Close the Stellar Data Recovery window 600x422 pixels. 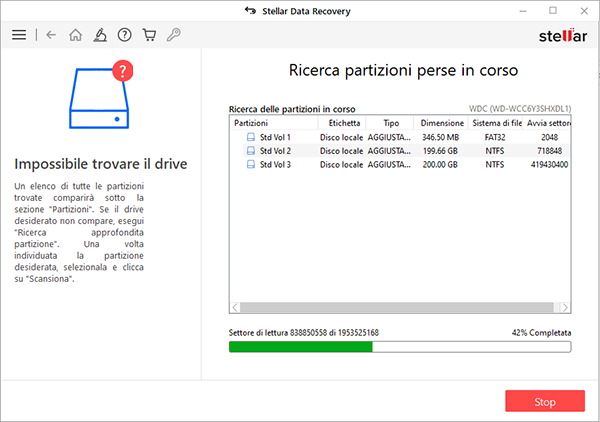pos(584,11)
